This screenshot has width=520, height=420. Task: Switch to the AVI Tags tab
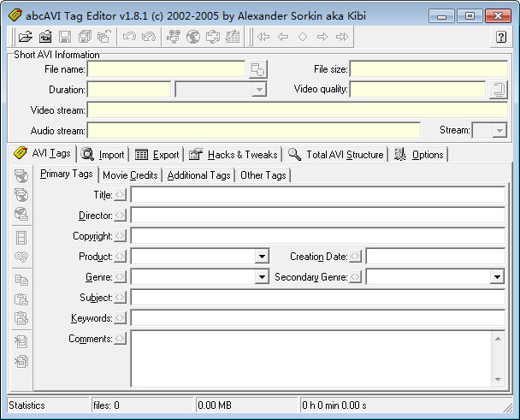point(43,153)
